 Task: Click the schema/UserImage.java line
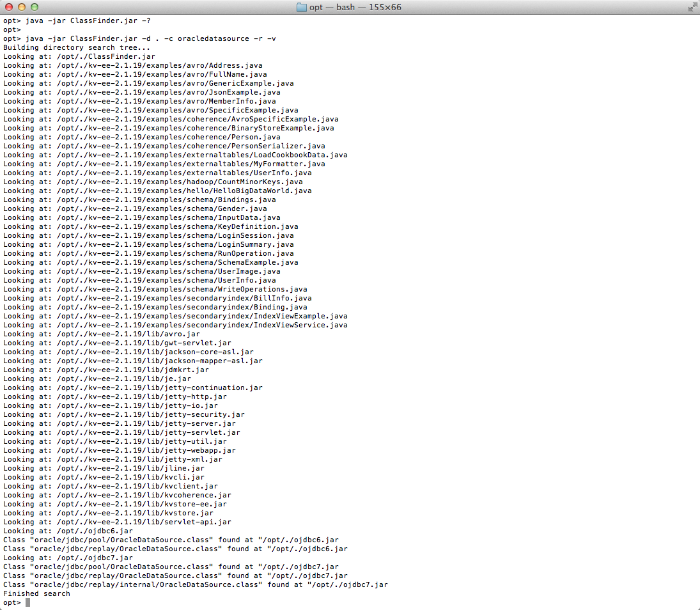point(141,271)
